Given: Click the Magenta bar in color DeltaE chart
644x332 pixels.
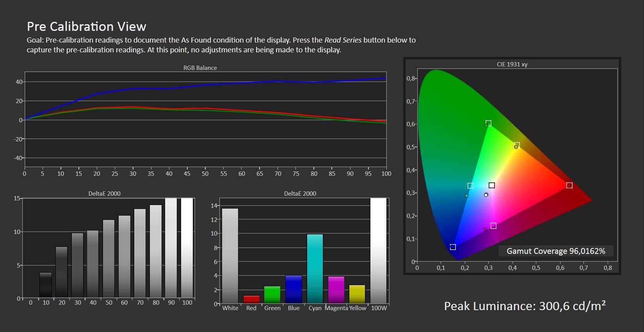Looking at the screenshot, I should [336, 290].
